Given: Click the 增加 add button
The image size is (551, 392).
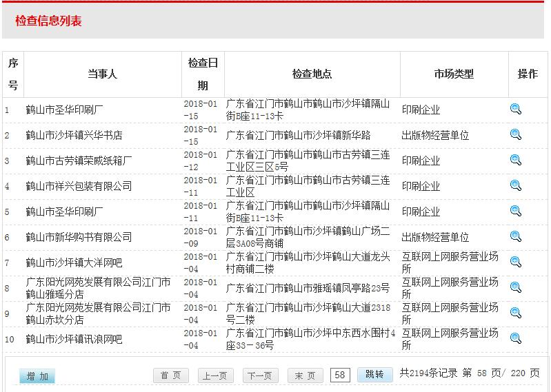Looking at the screenshot, I should 37,376.
